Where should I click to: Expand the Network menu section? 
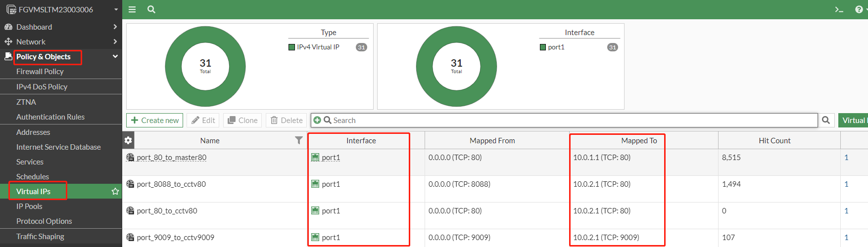tap(115, 41)
